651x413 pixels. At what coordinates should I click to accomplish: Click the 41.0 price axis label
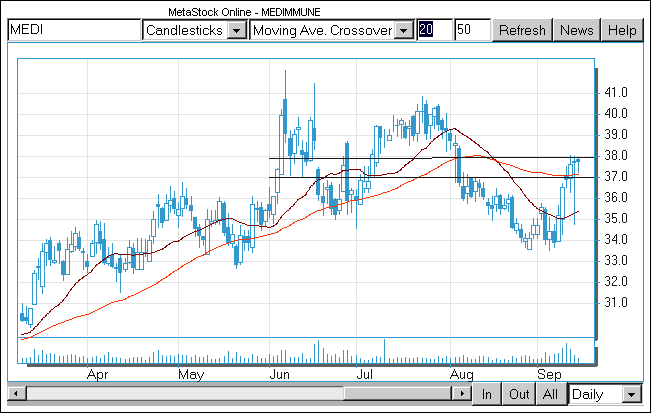click(x=616, y=93)
